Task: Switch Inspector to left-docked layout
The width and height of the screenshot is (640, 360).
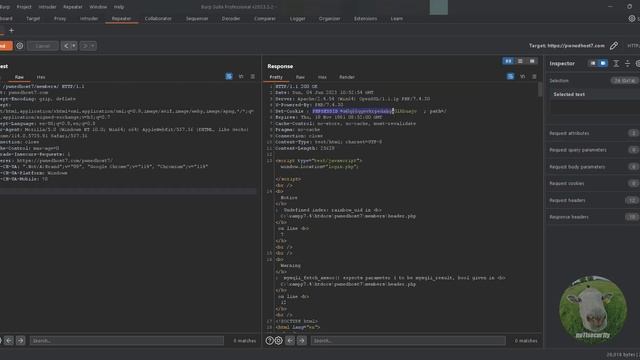Action: [593, 63]
